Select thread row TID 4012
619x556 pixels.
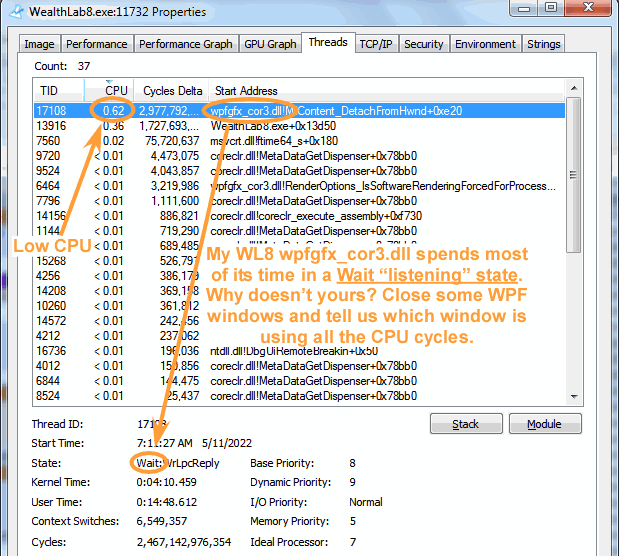(x=299, y=366)
